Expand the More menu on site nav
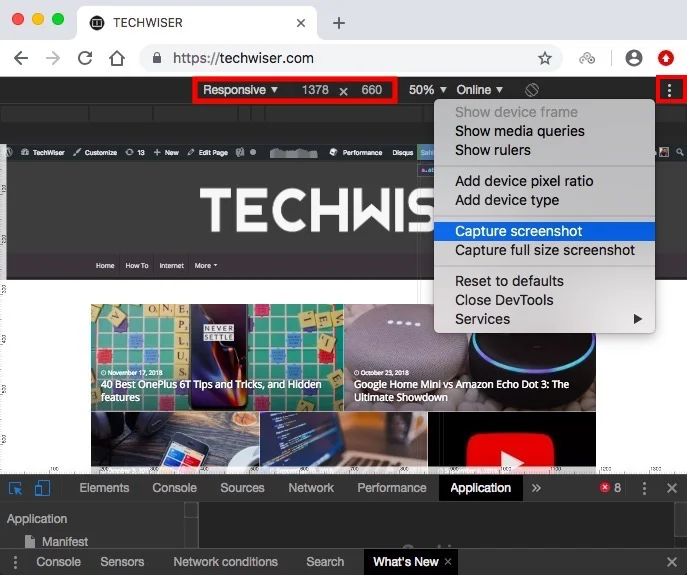 [x=205, y=266]
